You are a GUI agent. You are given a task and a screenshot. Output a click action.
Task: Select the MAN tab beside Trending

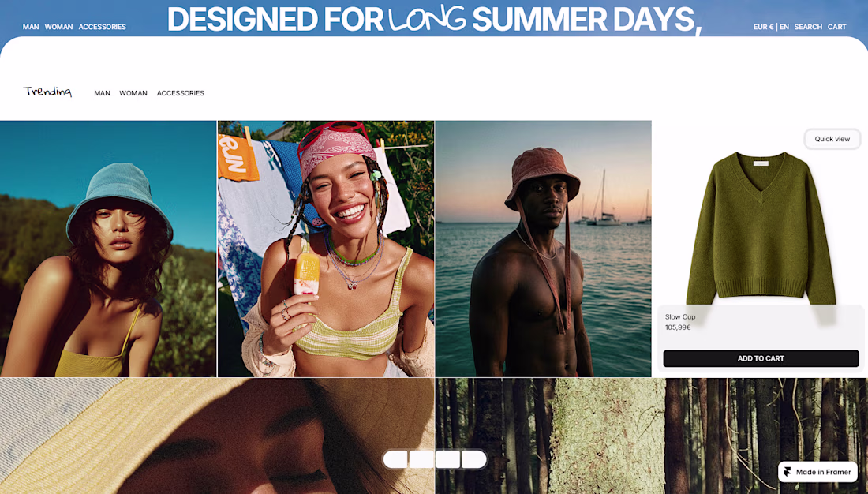[102, 93]
